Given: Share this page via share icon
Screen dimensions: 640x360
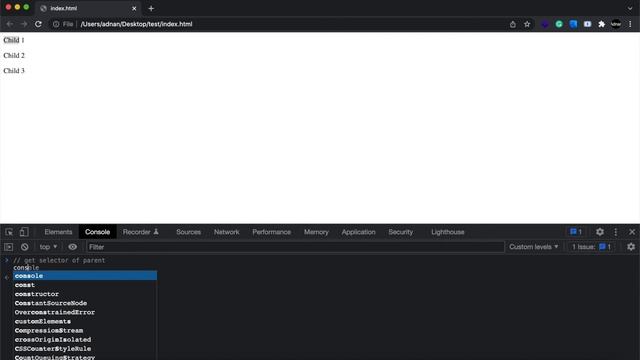Looking at the screenshot, I should point(513,24).
